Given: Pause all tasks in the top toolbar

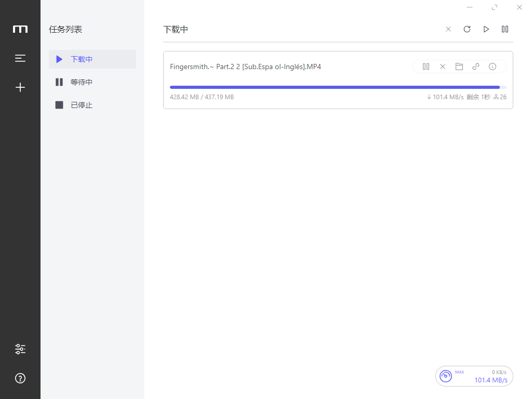Looking at the screenshot, I should pyautogui.click(x=505, y=29).
